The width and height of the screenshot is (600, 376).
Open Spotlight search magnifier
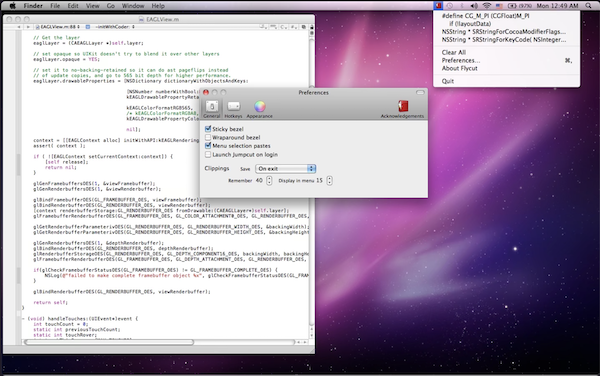point(589,6)
